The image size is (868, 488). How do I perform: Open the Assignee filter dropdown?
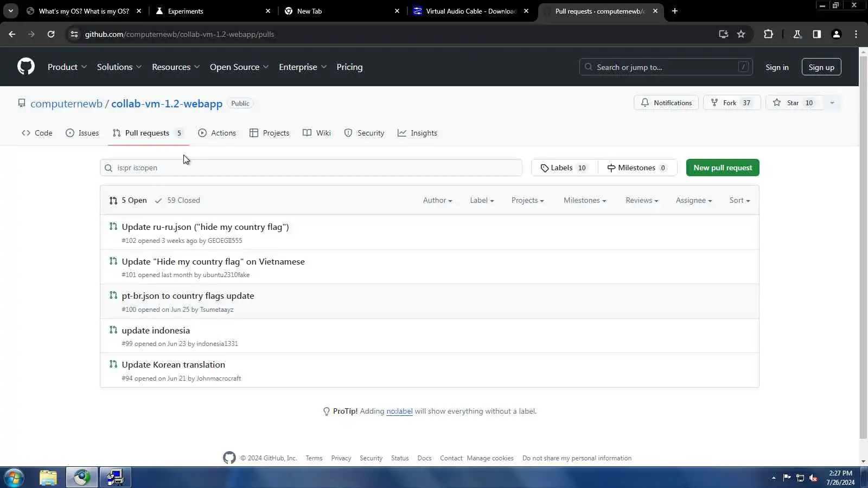click(694, 200)
